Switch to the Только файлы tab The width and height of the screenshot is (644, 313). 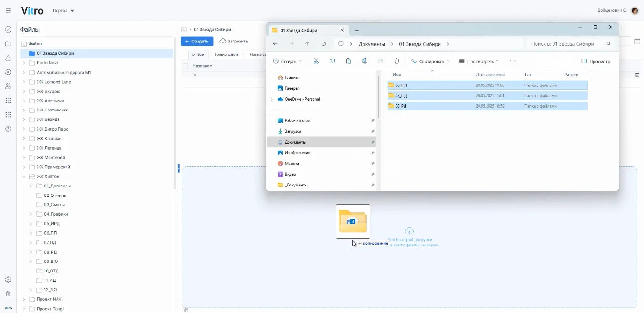coord(227,55)
